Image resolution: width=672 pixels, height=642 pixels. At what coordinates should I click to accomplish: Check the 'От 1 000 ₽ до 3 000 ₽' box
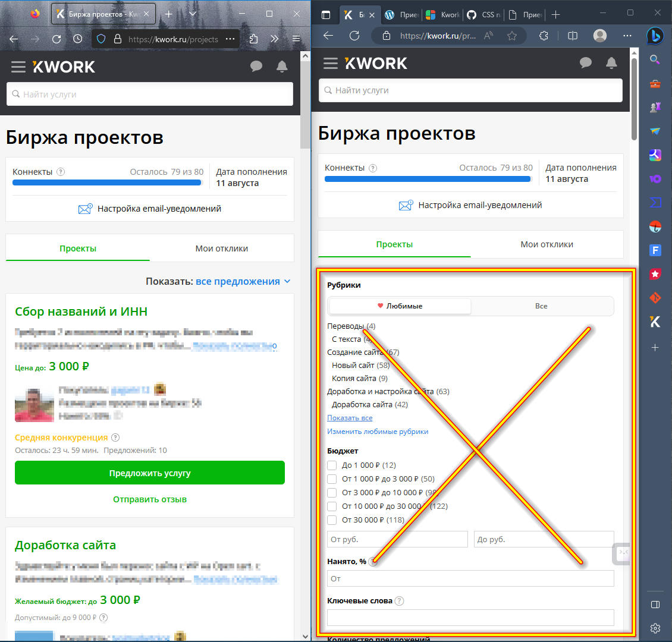click(332, 479)
